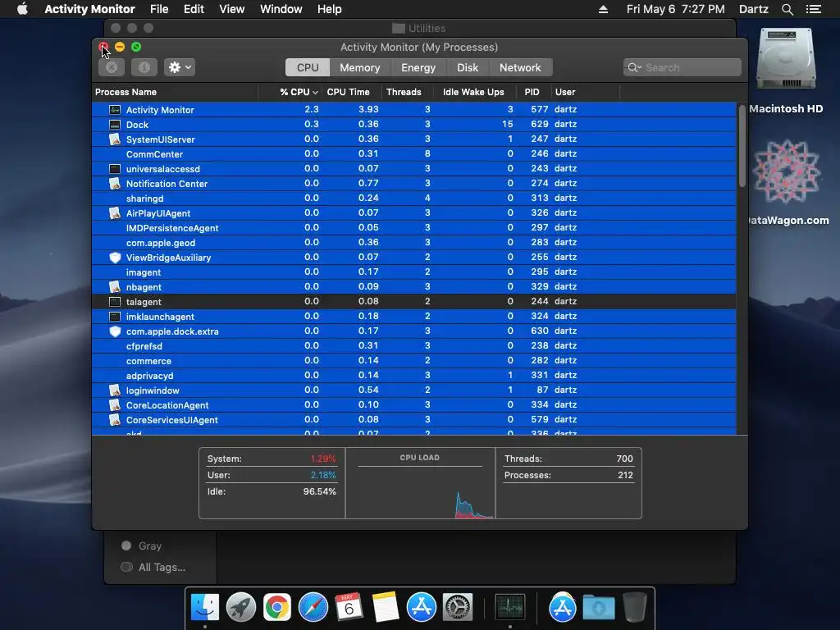Switch to the Disk tab
The image size is (840, 630).
pos(468,67)
